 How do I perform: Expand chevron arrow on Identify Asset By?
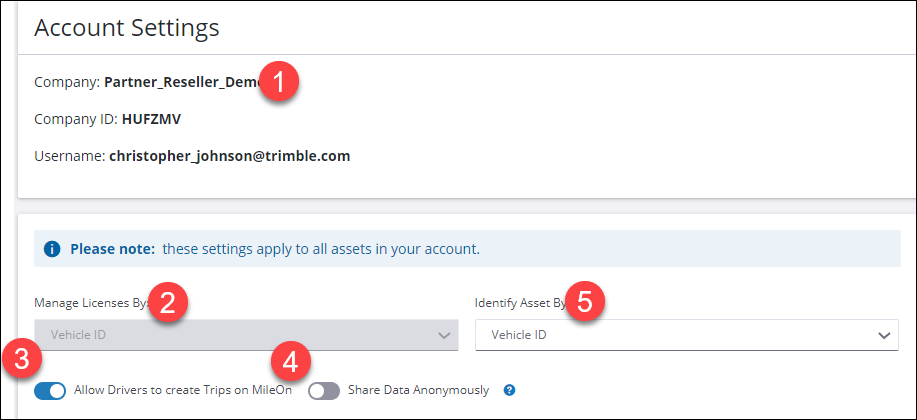(883, 335)
